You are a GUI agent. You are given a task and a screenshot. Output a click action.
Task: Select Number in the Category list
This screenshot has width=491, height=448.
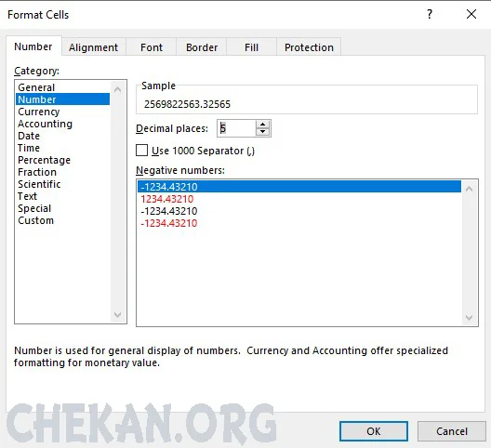(x=62, y=99)
